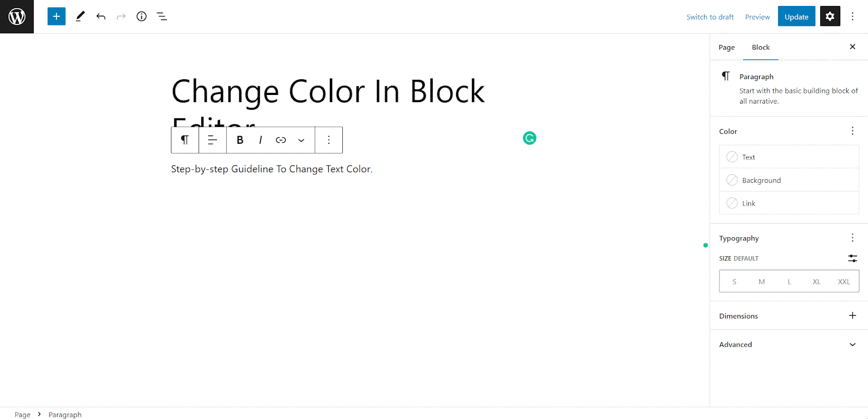Viewport: 868px width, 419px height.
Task: Open the Typography size settings icon
Action: tap(852, 258)
